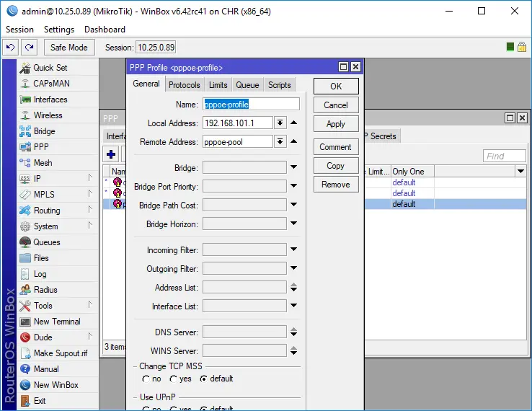The height and width of the screenshot is (411, 532).
Task: Click the Session address field 10.25.0.89
Action: (x=156, y=47)
